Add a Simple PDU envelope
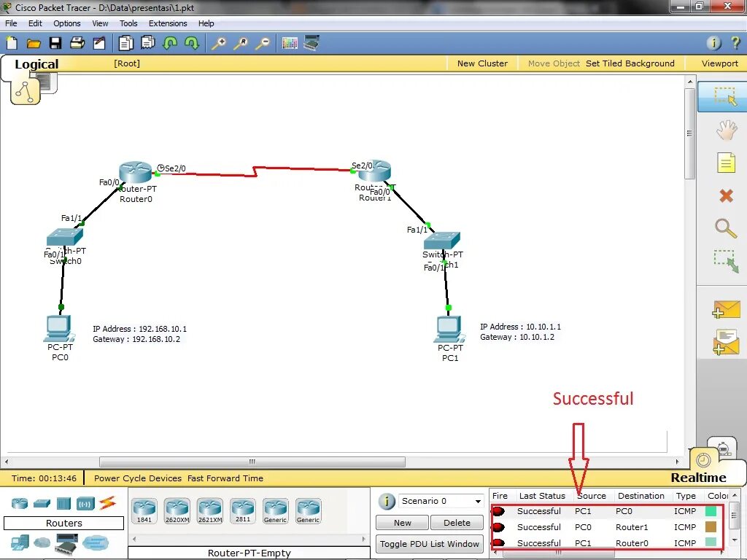747x560 pixels. [726, 309]
